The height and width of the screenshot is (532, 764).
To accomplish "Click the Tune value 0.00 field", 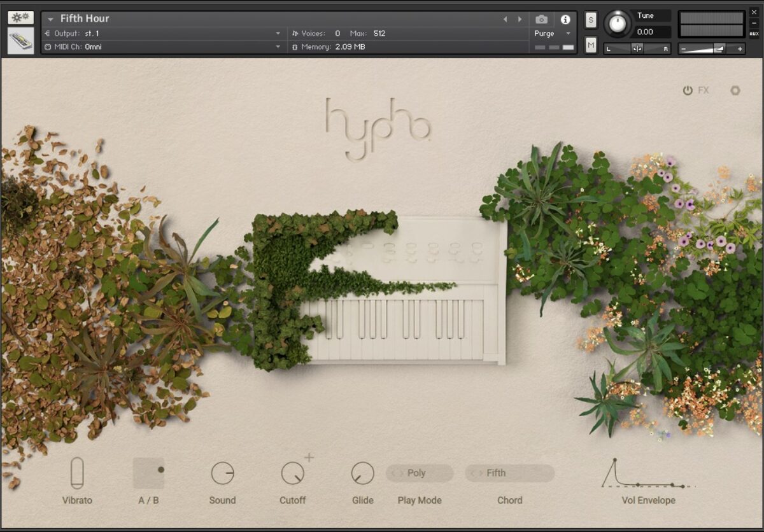I will pos(653,32).
